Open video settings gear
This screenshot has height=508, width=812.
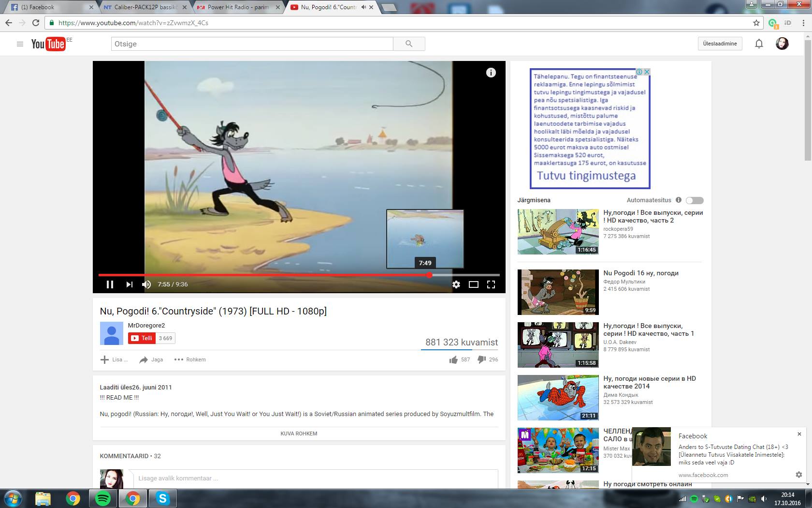click(456, 284)
